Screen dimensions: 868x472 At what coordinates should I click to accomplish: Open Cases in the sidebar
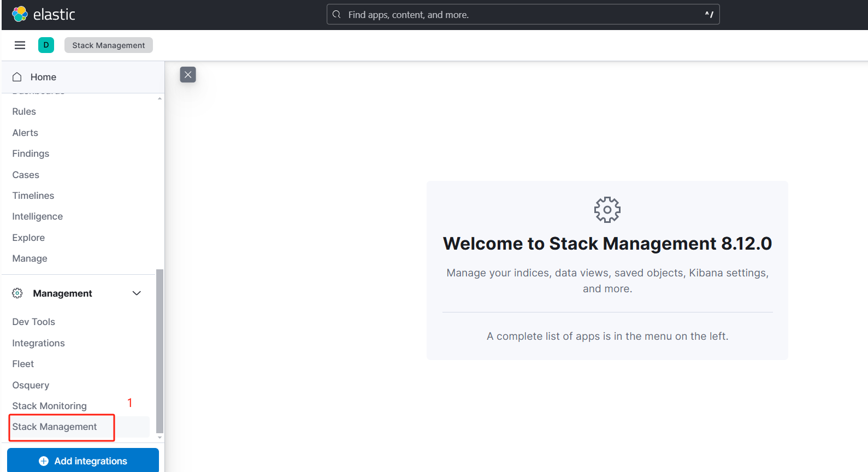[x=26, y=175]
